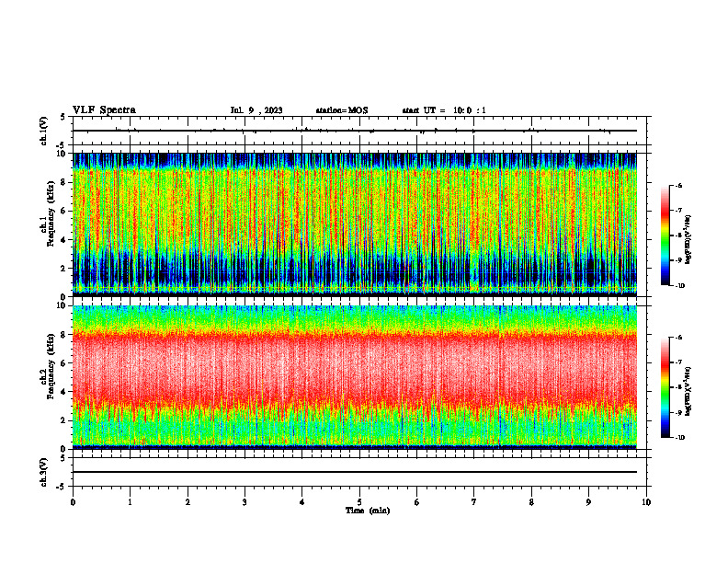Click inside the ch.2 spectrogram panel
This screenshot has width=728, height=563.
tap(355, 377)
